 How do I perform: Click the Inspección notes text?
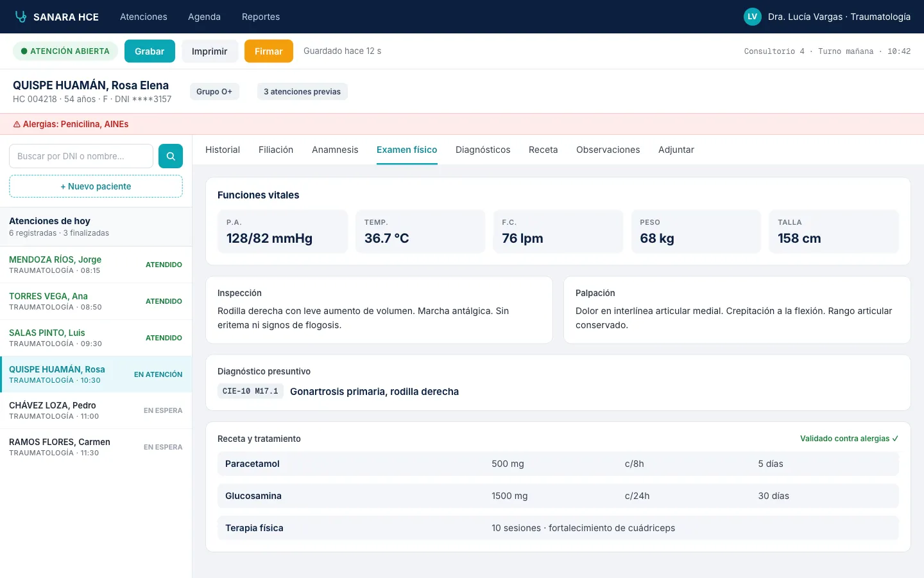[x=363, y=318]
